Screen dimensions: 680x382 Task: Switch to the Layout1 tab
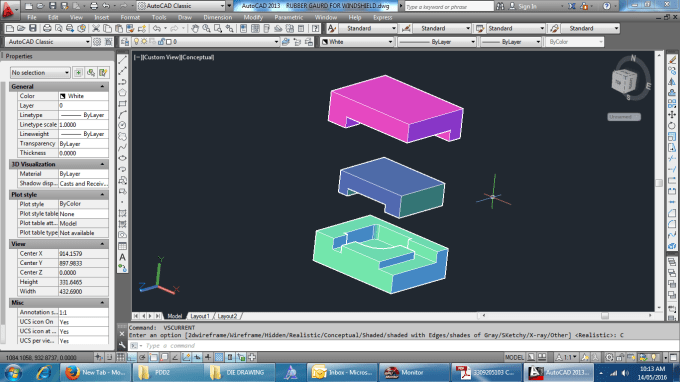tap(200, 316)
